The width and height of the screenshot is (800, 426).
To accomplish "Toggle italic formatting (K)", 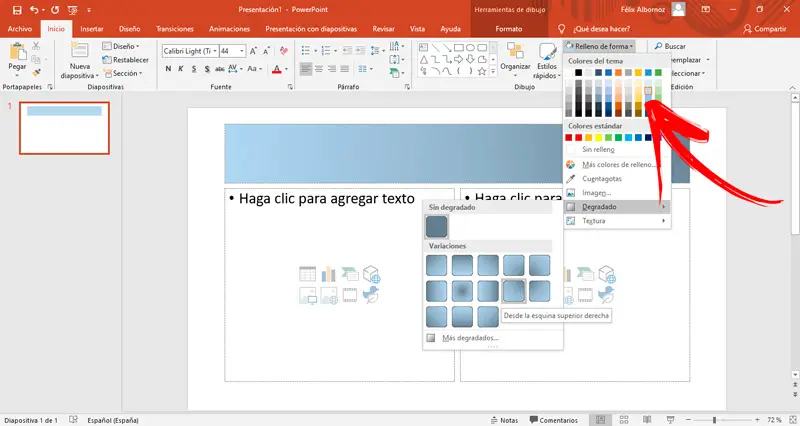I will click(181, 68).
